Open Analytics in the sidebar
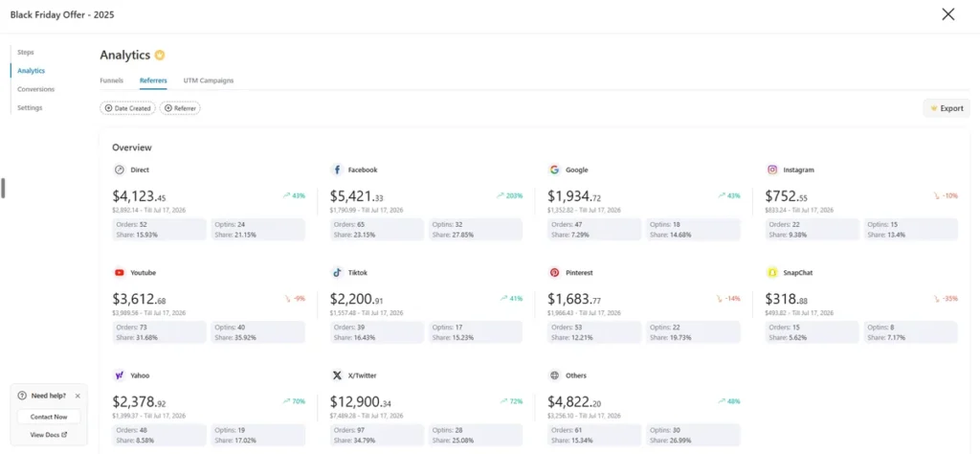The height and width of the screenshot is (454, 980). click(x=32, y=71)
